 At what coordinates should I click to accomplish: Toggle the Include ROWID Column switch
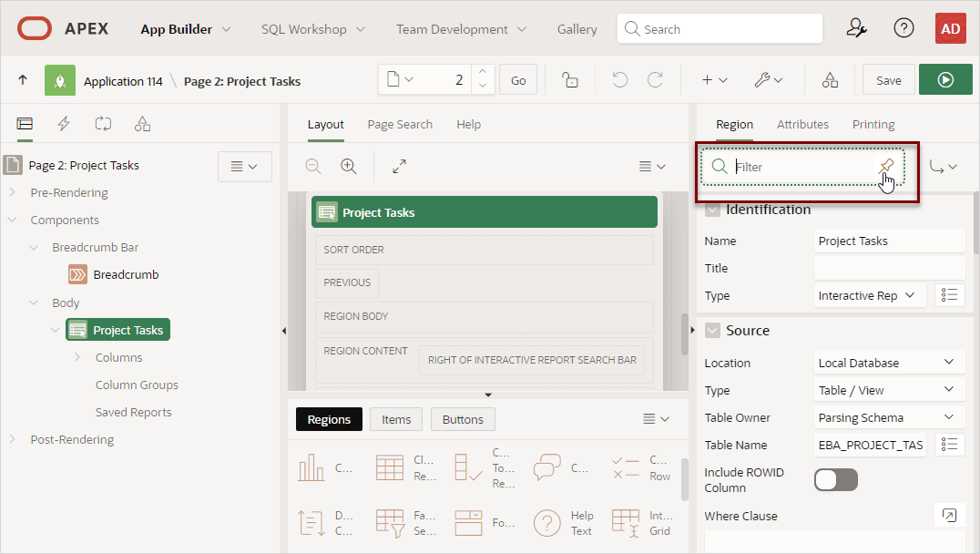(835, 480)
